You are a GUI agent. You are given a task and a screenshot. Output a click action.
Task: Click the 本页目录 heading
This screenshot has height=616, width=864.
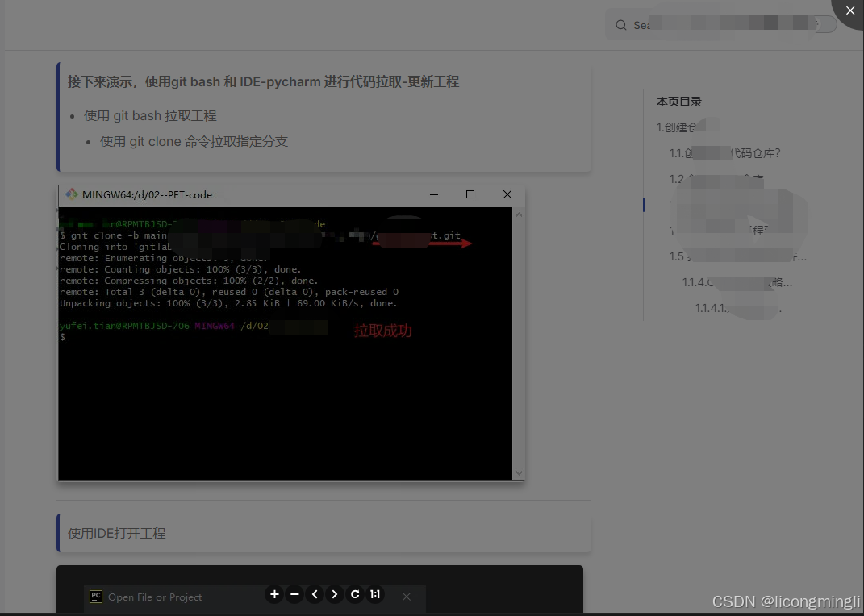pos(679,102)
